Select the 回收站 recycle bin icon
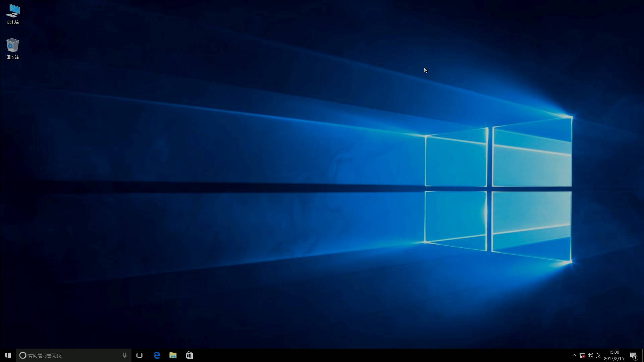 [13, 46]
